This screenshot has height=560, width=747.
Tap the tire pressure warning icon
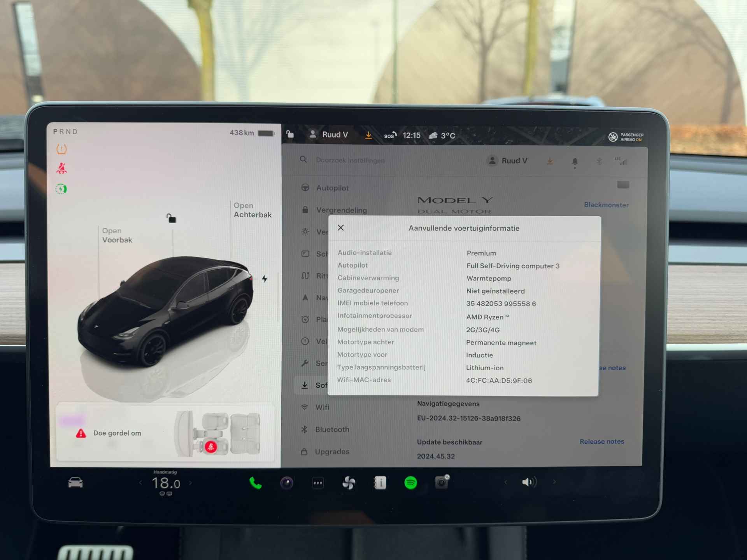(61, 149)
